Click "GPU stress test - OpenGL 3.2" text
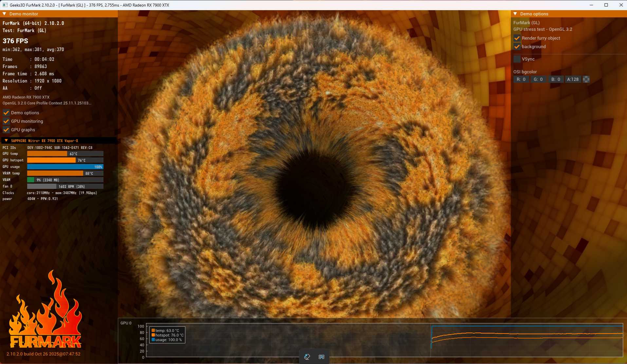 point(543,29)
